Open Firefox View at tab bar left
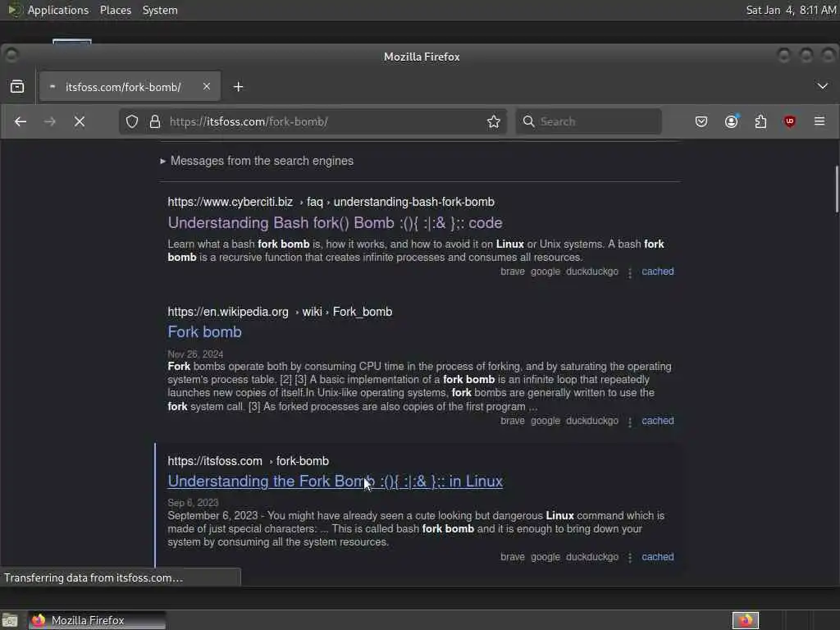The height and width of the screenshot is (630, 840). coord(17,86)
